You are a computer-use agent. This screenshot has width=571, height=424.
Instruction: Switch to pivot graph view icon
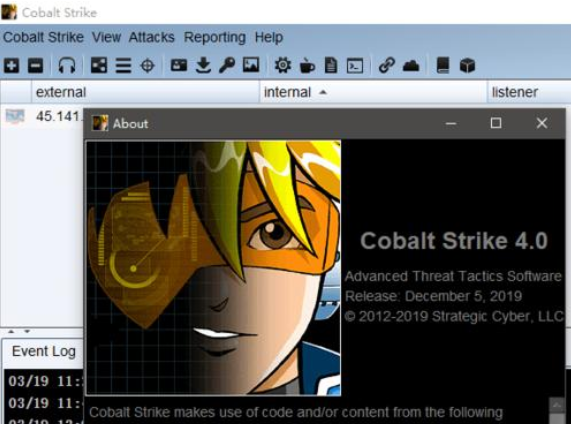pos(99,66)
